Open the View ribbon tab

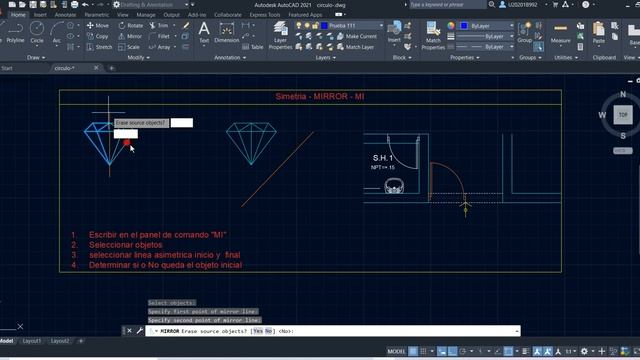coord(122,15)
